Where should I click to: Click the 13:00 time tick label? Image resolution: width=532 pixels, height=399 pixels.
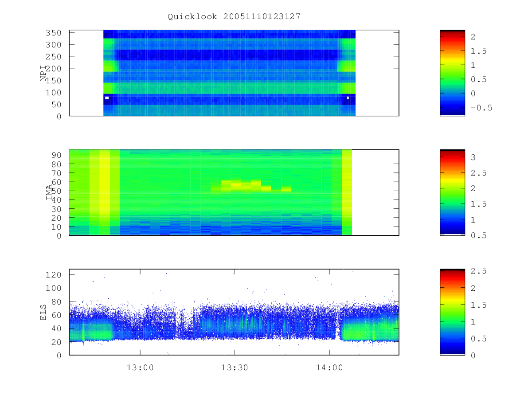[140, 368]
